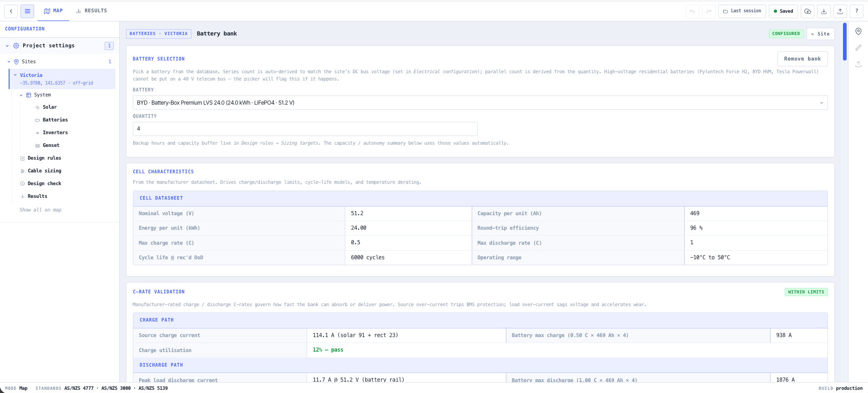This screenshot has height=393, width=868.
Task: Open Batteries in the system tree
Action: [55, 120]
